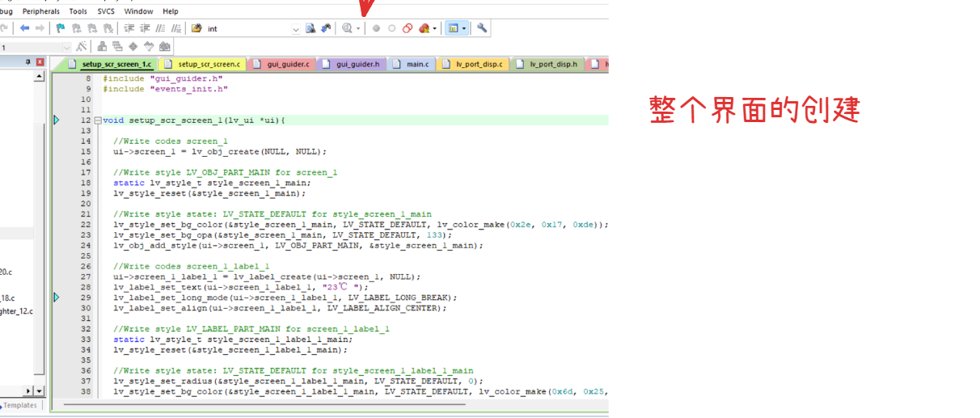Comment out the selection
The height and width of the screenshot is (418, 980).
tap(160, 28)
